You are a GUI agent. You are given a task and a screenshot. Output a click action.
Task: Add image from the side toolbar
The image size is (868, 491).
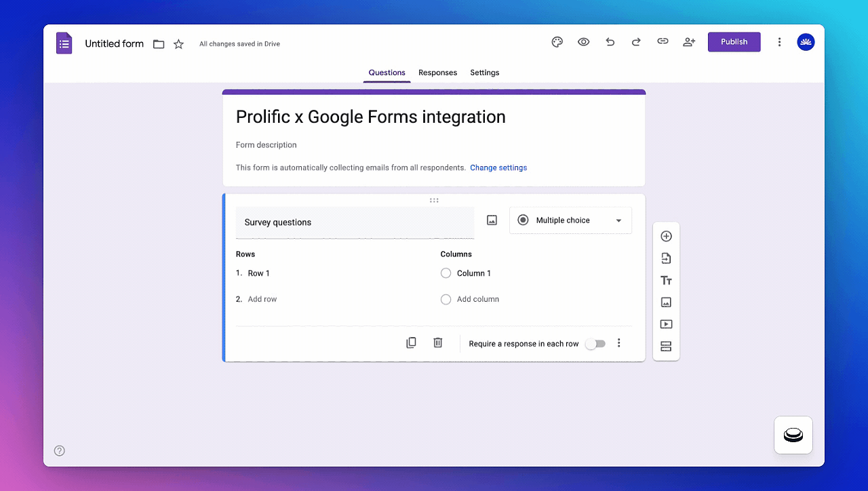(666, 302)
